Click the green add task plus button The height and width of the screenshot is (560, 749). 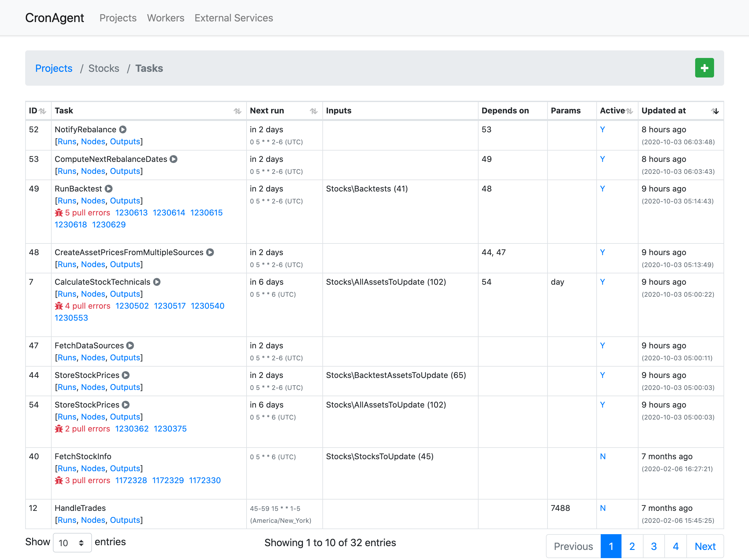coord(704,68)
